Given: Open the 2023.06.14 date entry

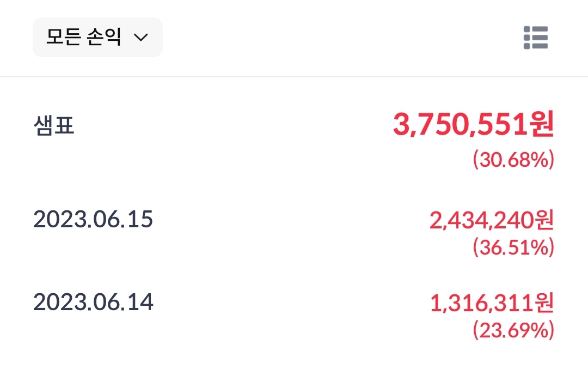Looking at the screenshot, I should pos(93,302).
